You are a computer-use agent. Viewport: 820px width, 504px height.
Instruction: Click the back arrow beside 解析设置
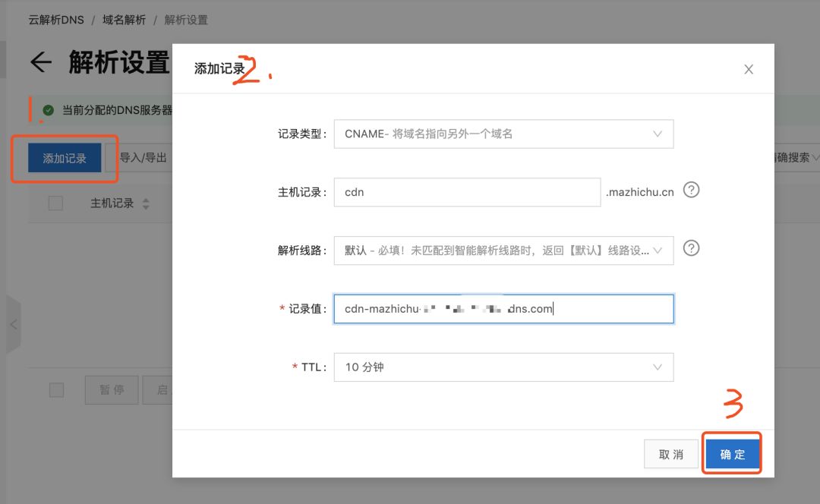click(x=41, y=62)
